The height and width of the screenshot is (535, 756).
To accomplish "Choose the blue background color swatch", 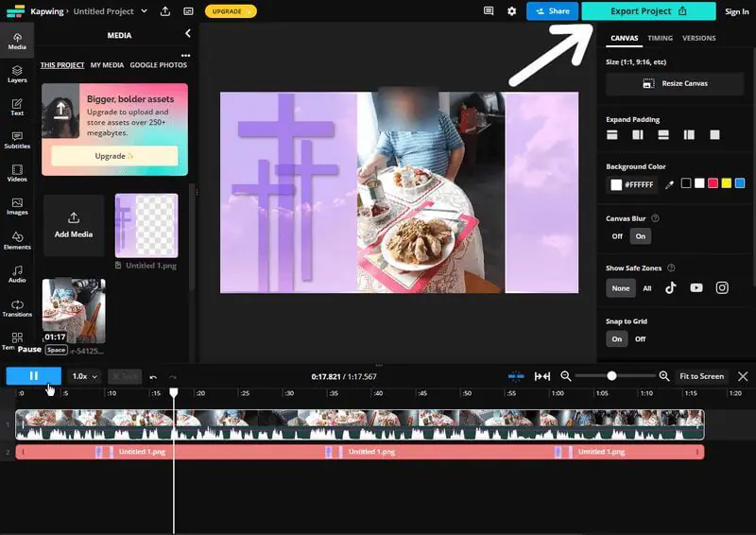I will 740,183.
